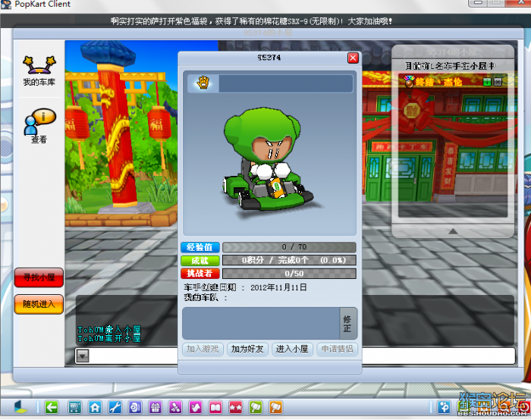Click the purple pinwheel toolbar icon
531x420 pixels.
click(x=175, y=407)
